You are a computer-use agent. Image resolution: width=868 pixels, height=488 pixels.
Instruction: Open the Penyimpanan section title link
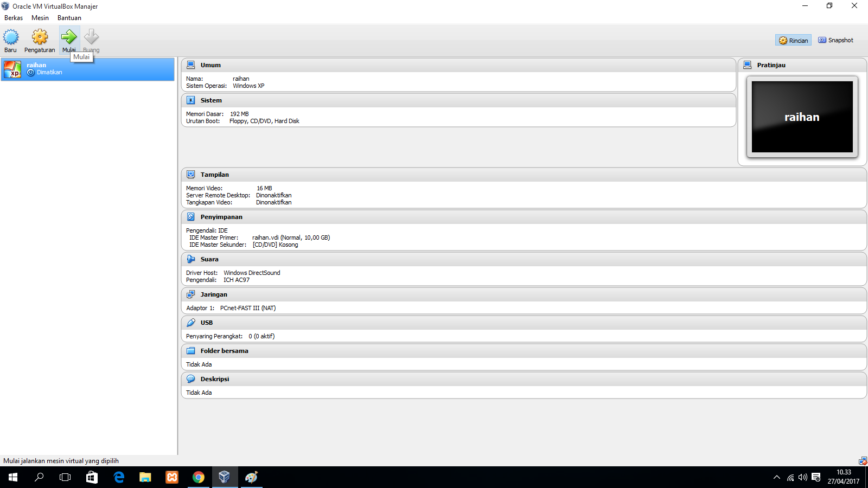point(221,217)
